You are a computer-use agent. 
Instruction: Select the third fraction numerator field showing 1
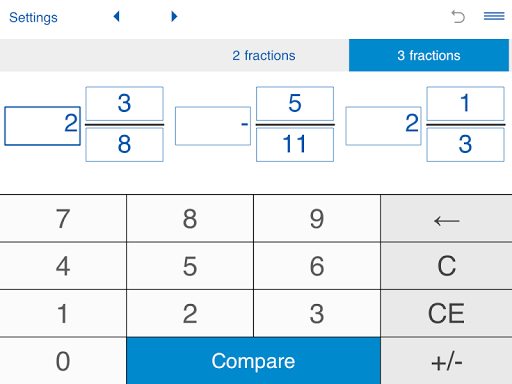465,104
